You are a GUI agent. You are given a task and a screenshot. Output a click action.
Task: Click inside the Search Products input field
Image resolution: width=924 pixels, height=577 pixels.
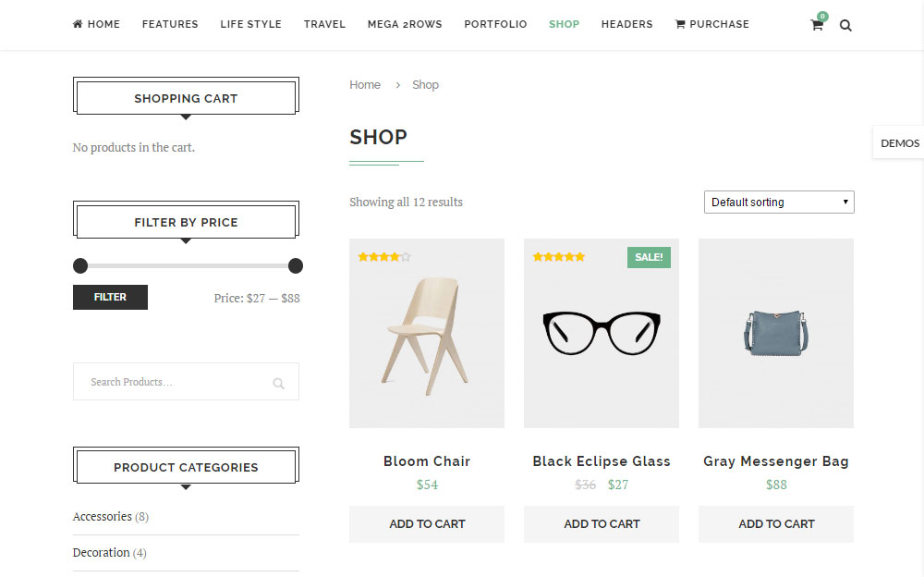point(166,382)
